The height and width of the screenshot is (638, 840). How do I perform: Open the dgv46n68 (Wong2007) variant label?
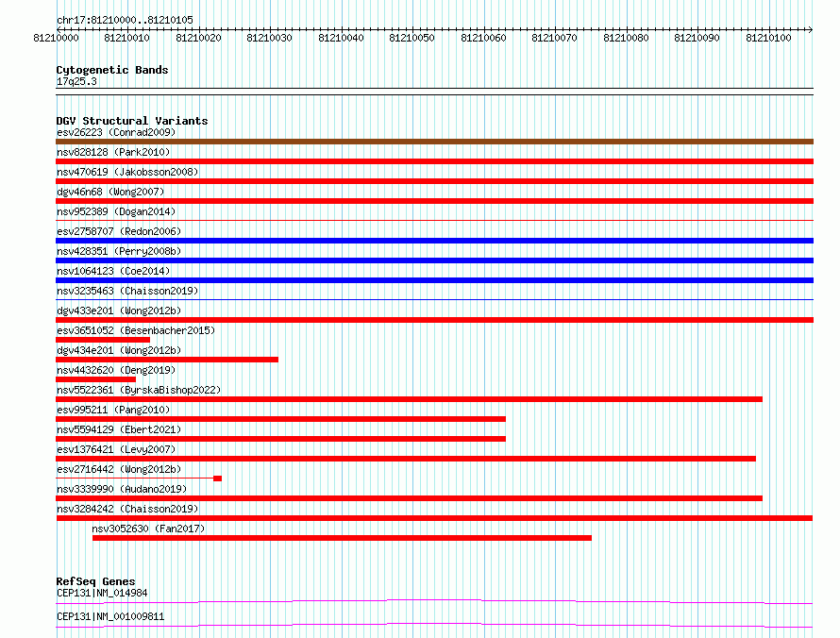[110, 192]
